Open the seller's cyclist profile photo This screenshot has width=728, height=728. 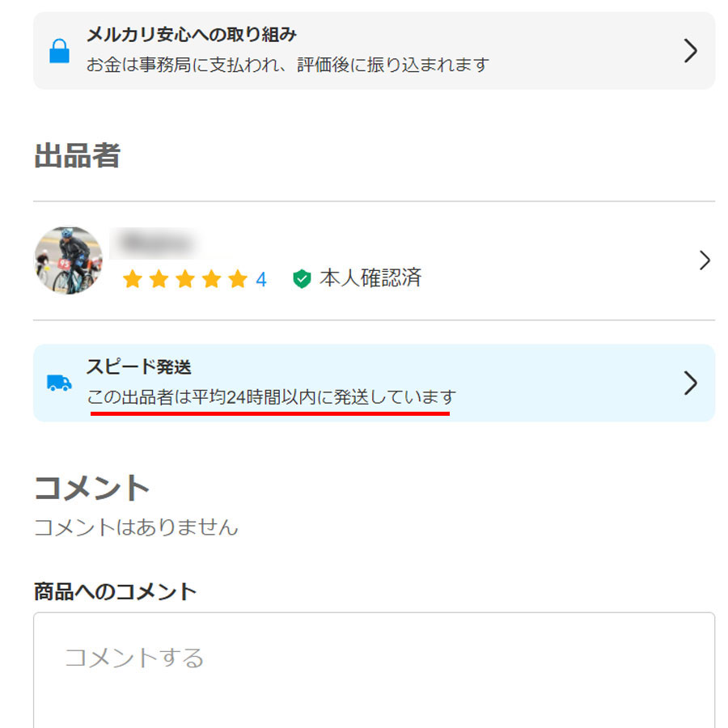69,260
